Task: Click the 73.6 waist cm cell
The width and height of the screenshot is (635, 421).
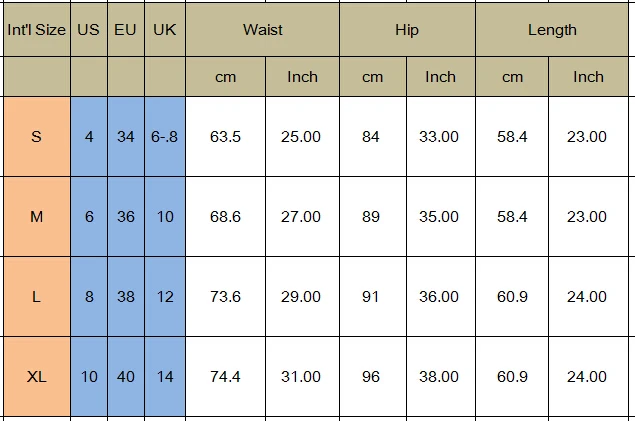Action: tap(225, 297)
